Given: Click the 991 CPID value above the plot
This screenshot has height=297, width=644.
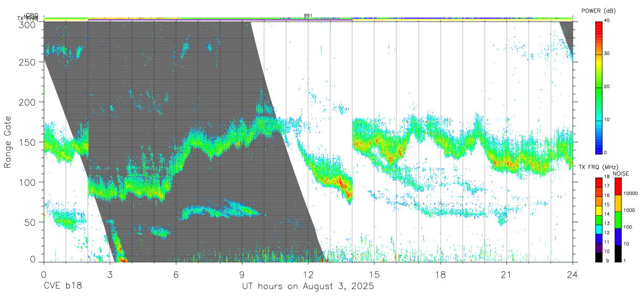Looking at the screenshot, I should tap(308, 16).
